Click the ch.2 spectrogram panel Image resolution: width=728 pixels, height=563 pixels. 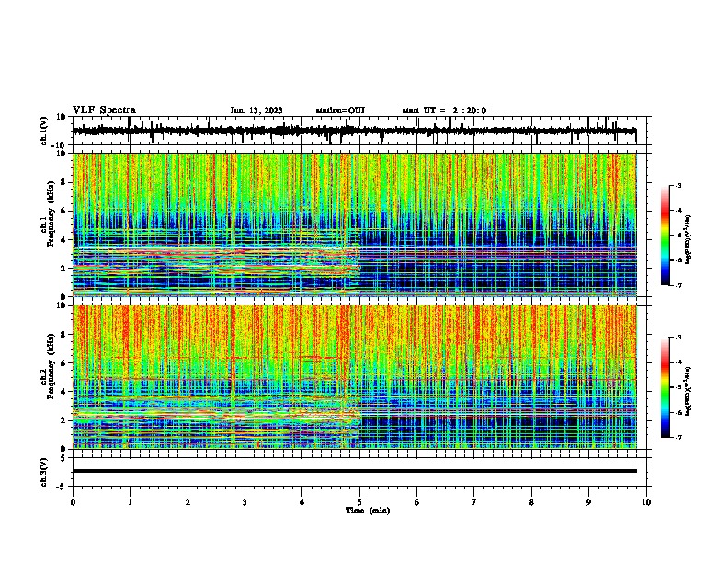coord(355,377)
